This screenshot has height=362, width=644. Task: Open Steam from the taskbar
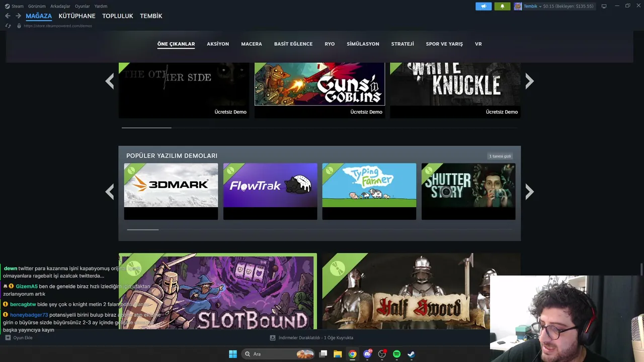click(x=411, y=354)
